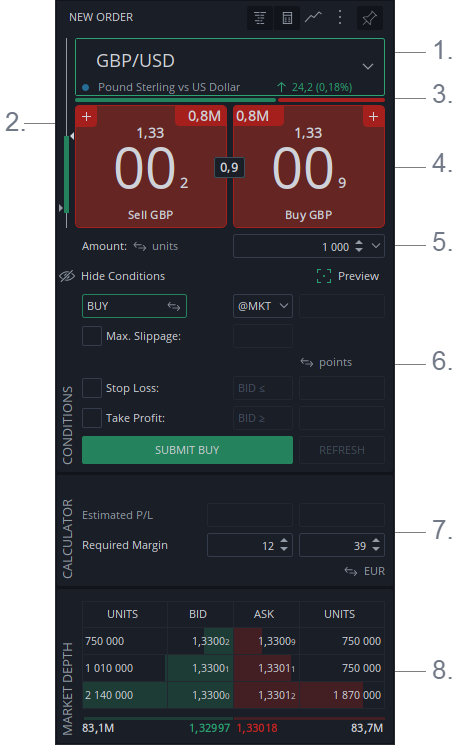Toggle Hide Conditions eye icon
The image size is (458, 745).
pyautogui.click(x=67, y=276)
